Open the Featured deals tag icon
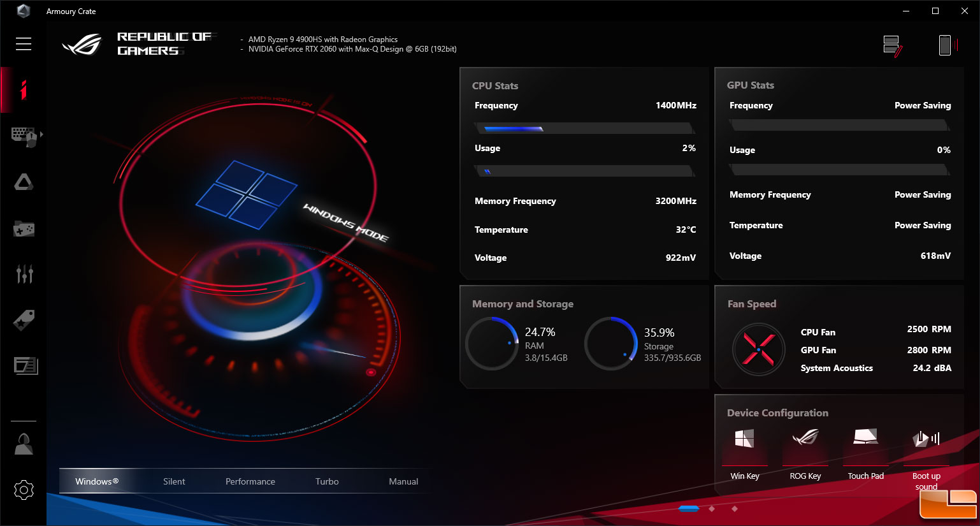This screenshot has height=526, width=980. point(24,320)
